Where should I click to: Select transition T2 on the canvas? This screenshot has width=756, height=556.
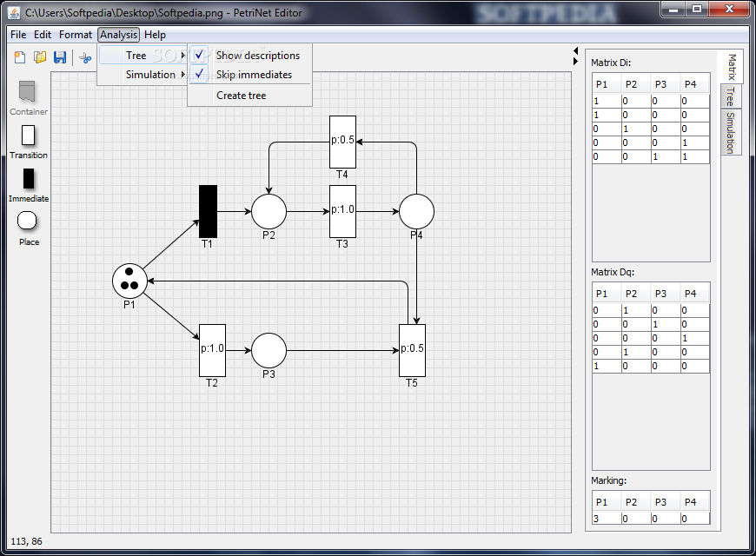tap(212, 350)
